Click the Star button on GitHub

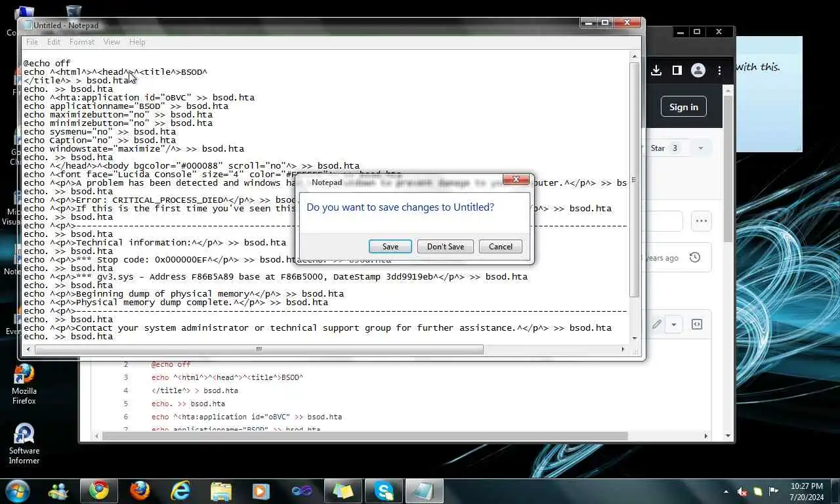click(663, 148)
